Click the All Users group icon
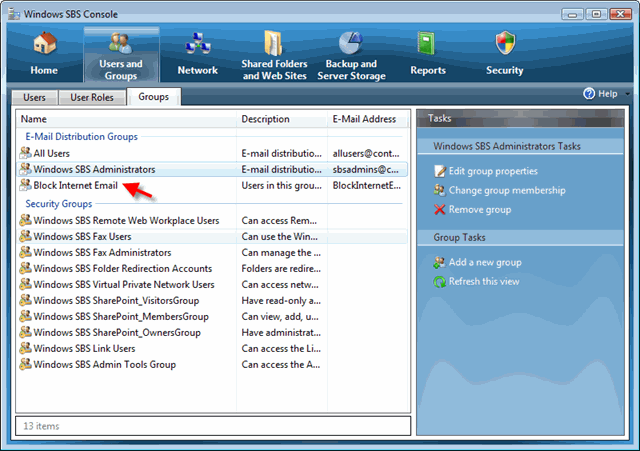 click(25, 153)
